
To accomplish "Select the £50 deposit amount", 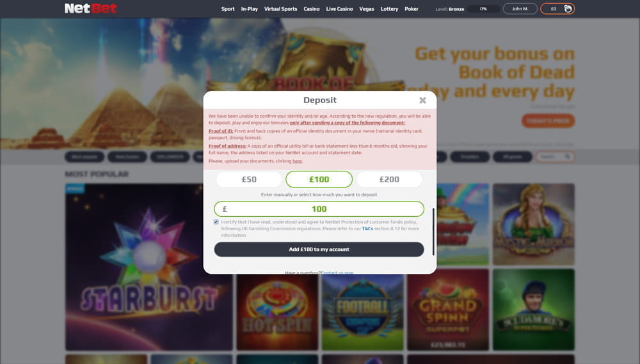I will (249, 179).
